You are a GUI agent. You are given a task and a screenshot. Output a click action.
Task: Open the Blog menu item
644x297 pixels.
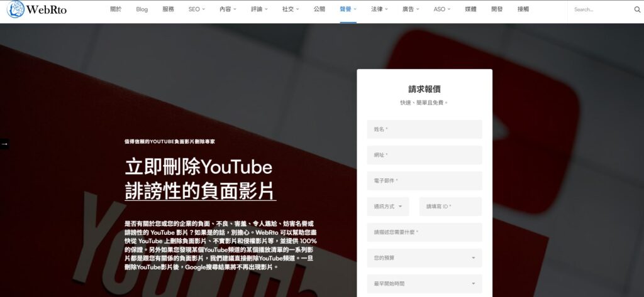click(x=142, y=9)
